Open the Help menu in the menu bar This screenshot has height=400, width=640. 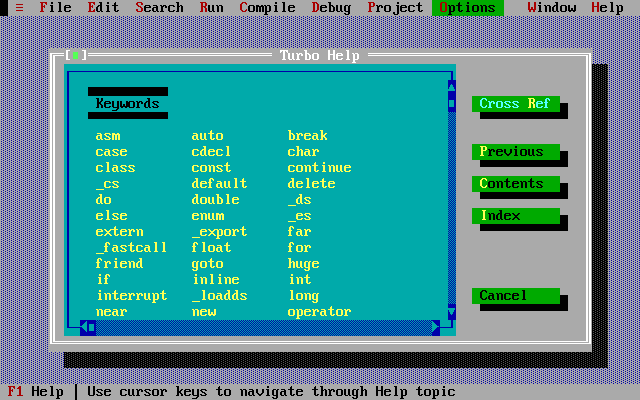(607, 8)
